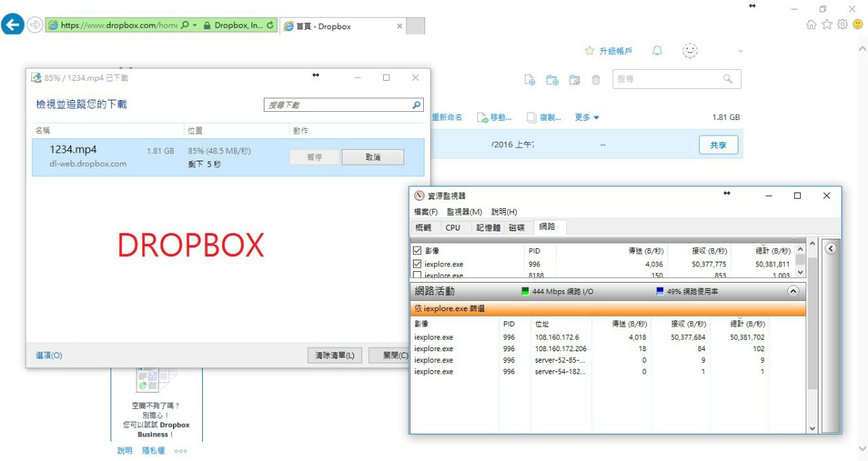Screen dimensions: 868x461
Task: Open the account dropdown arrow in Dropbox header
Action: 741,52
